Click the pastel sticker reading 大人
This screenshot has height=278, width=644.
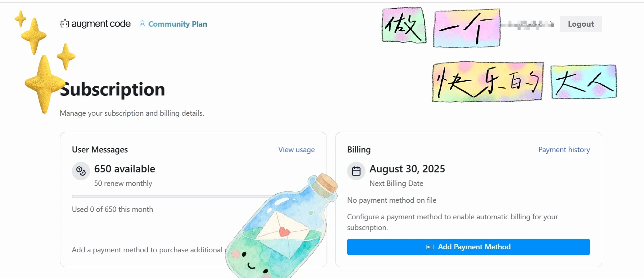[584, 82]
